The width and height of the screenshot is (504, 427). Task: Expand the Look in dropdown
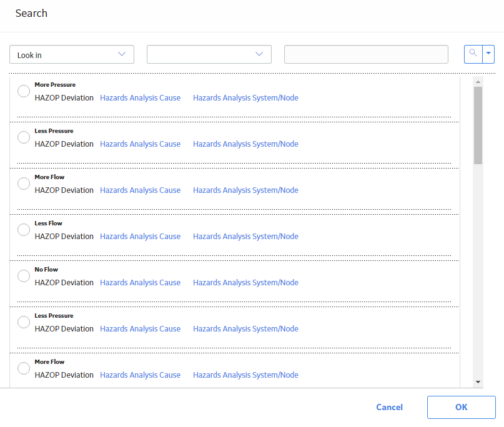click(x=72, y=54)
